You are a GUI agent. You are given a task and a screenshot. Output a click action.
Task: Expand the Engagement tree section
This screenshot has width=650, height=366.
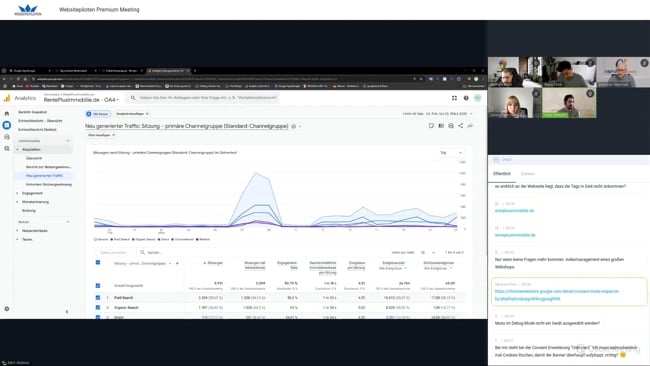click(x=17, y=193)
